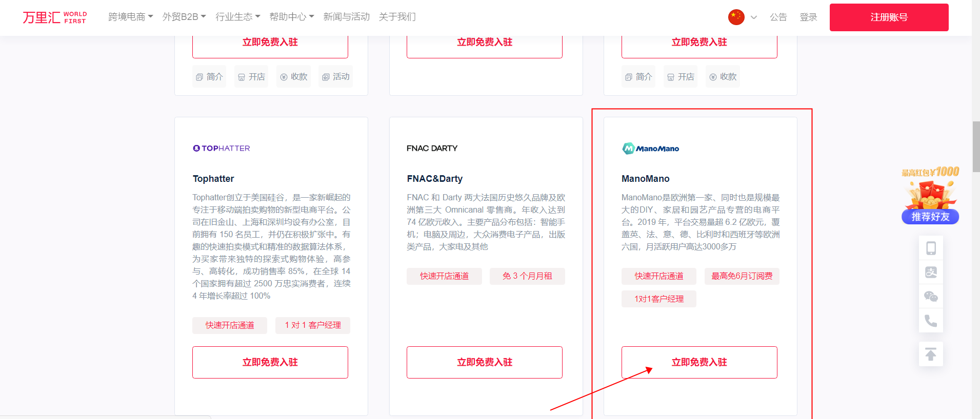980x419 pixels.
Task: Click 立即免费入驻 in the top-middle card
Action: click(485, 46)
